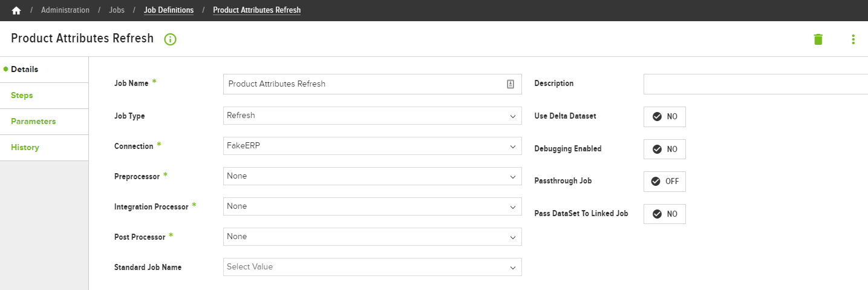Toggle Pass DataSet To Linked Job switch
This screenshot has width=868, height=290.
(x=665, y=214)
